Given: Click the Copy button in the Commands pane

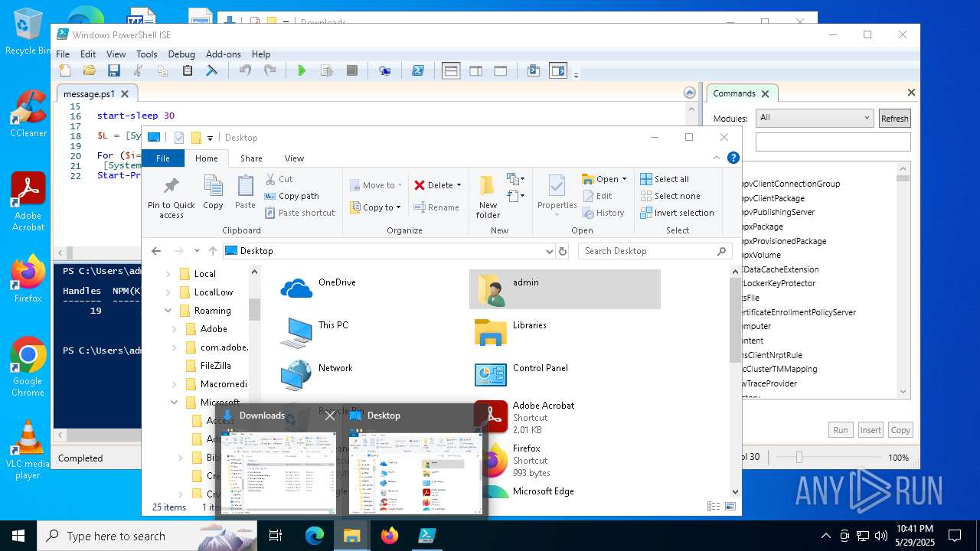Looking at the screenshot, I should point(900,430).
